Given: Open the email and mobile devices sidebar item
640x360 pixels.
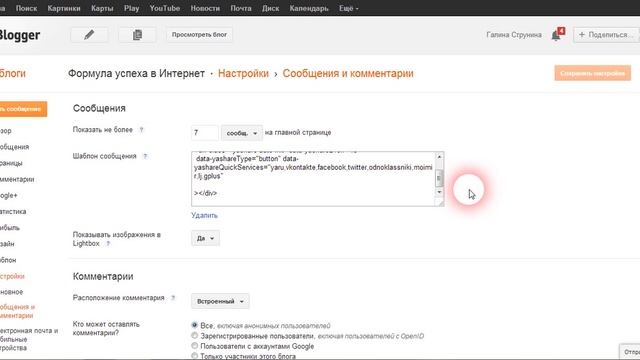Looking at the screenshot, I should pyautogui.click(x=29, y=339).
